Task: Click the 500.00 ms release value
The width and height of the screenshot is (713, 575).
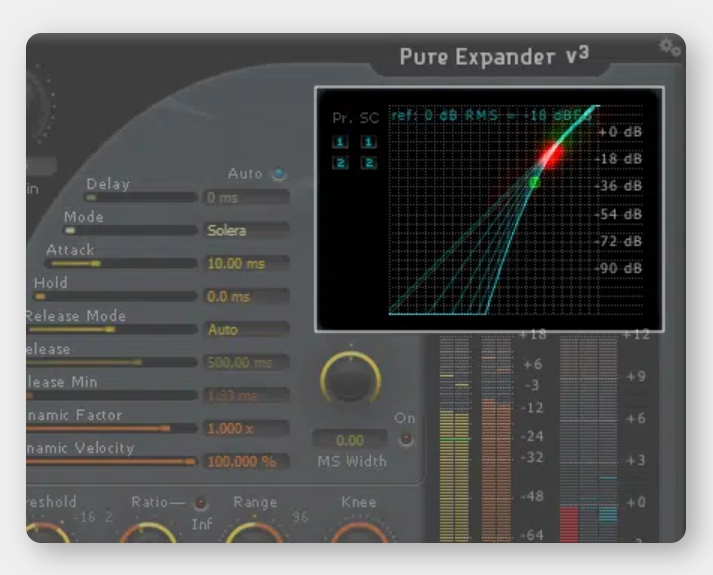Action: click(x=246, y=362)
